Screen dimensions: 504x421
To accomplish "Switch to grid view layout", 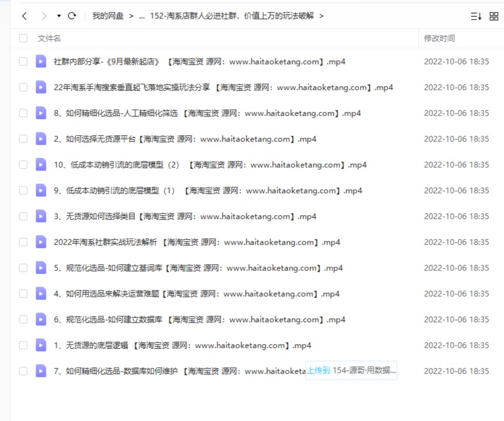I will 494,16.
